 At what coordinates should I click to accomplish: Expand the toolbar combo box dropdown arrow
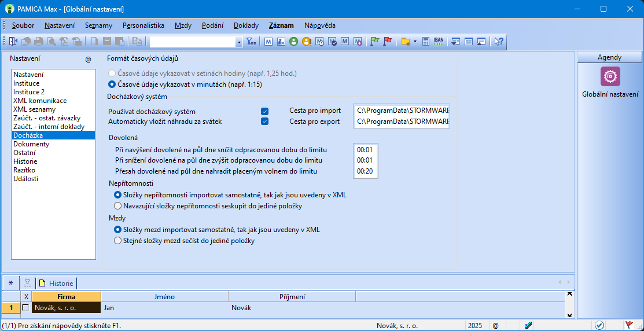(239, 42)
